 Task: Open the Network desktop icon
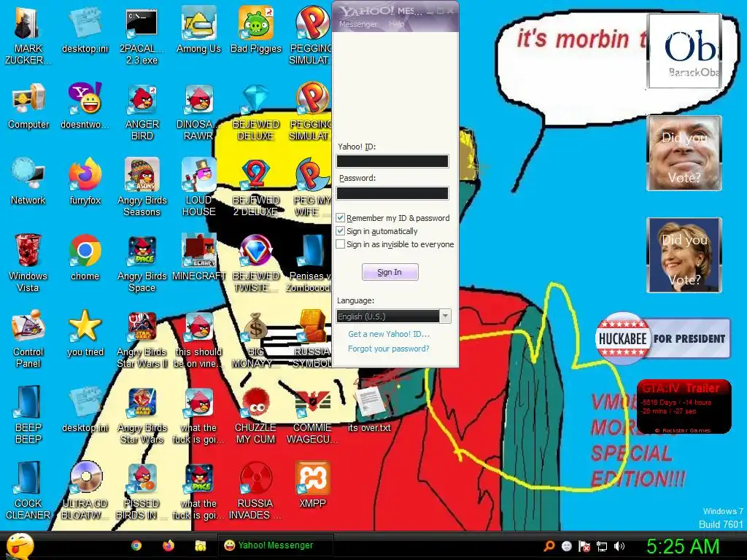(x=28, y=181)
